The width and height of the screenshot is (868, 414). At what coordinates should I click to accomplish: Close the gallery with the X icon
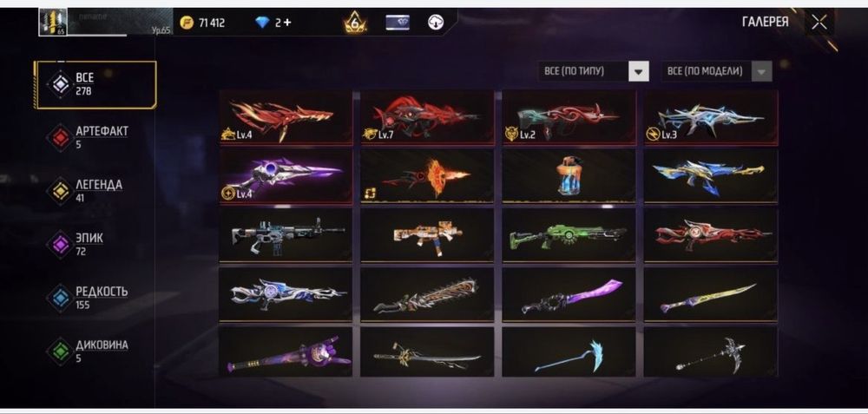[x=819, y=23]
